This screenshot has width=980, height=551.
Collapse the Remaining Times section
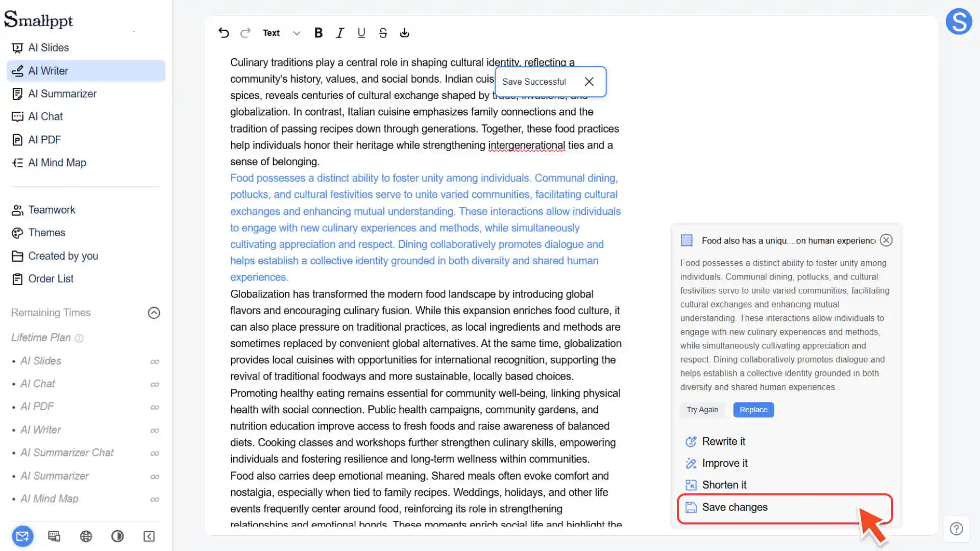pyautogui.click(x=154, y=313)
